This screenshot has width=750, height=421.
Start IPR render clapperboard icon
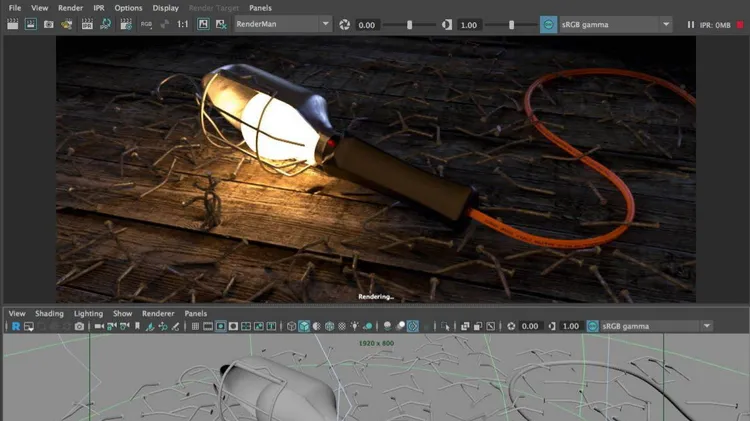(x=87, y=24)
